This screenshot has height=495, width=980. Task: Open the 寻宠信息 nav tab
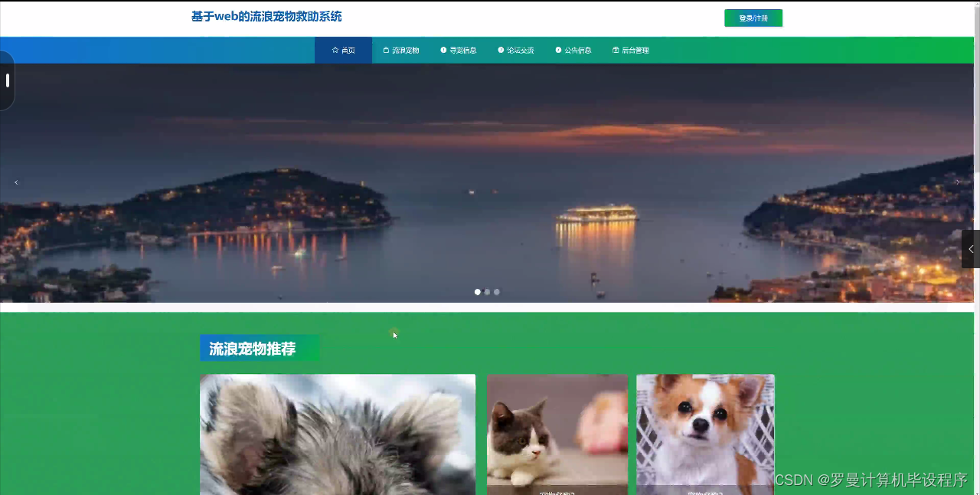[x=458, y=50]
